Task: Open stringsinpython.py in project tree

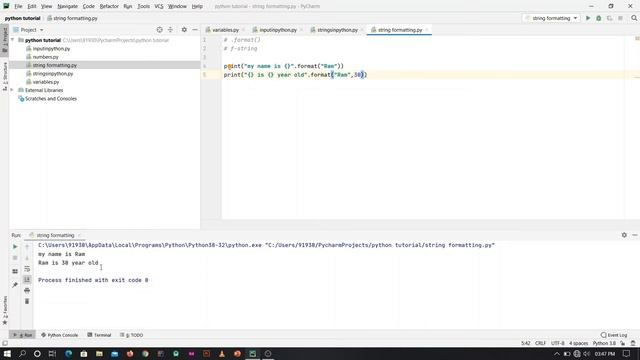Action: pyautogui.click(x=53, y=74)
